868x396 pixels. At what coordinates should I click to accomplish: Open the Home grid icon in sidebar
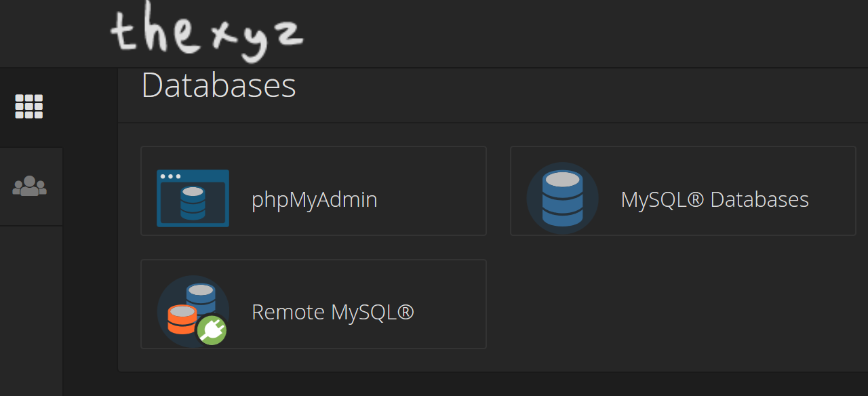29,106
